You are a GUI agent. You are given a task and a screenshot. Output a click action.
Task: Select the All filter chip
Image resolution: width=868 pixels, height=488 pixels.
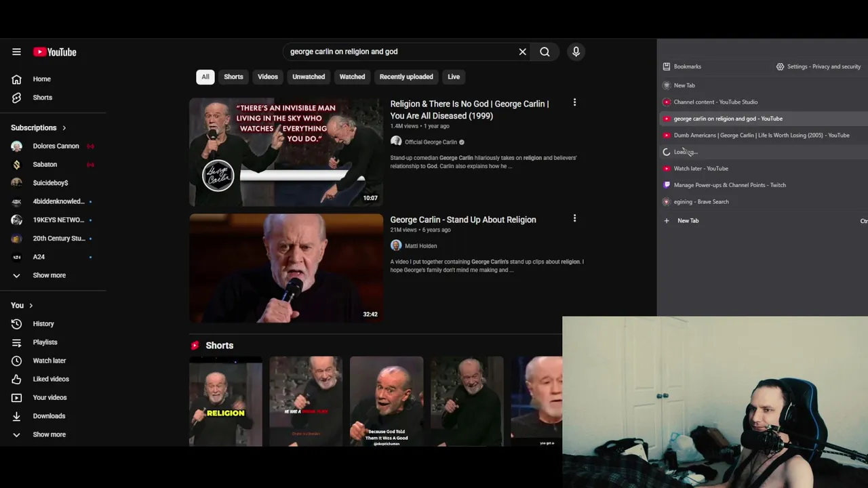[205, 77]
